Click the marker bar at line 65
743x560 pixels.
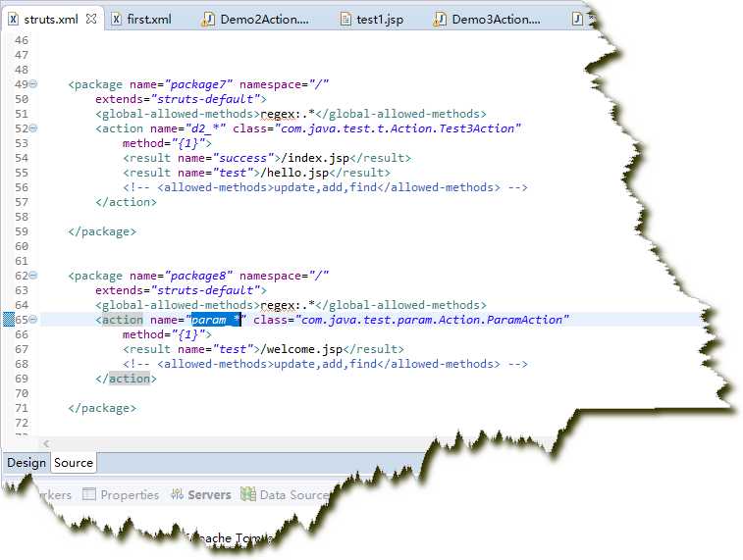[9, 320]
